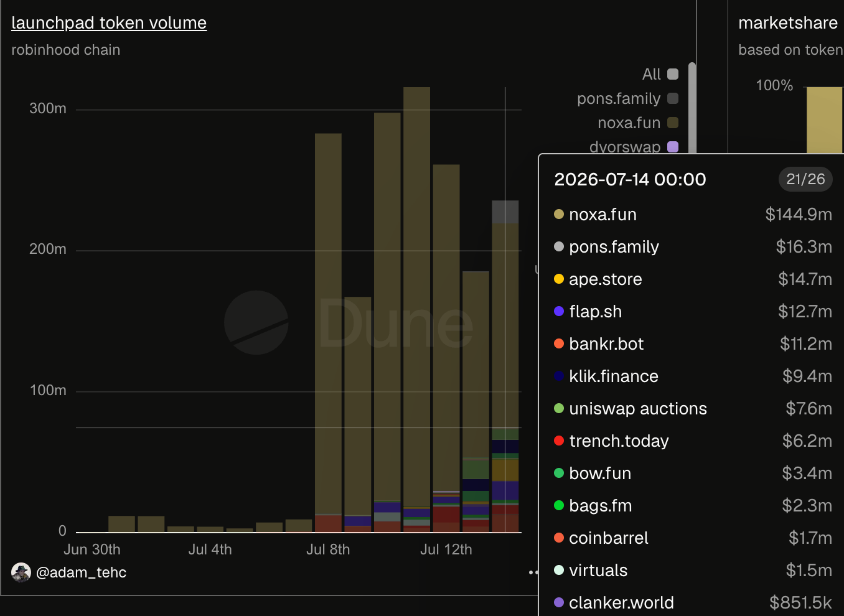Image resolution: width=844 pixels, height=616 pixels.
Task: Click the red color dot beside trench.today
Action: tap(559, 441)
